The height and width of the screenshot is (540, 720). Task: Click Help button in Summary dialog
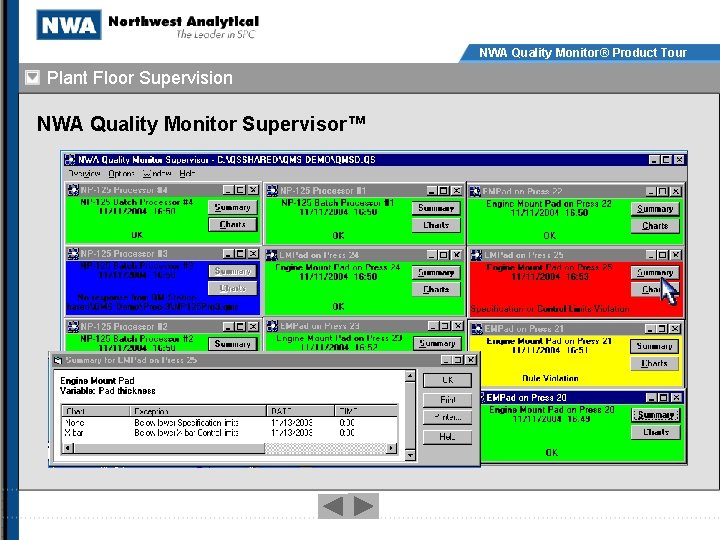click(x=447, y=437)
